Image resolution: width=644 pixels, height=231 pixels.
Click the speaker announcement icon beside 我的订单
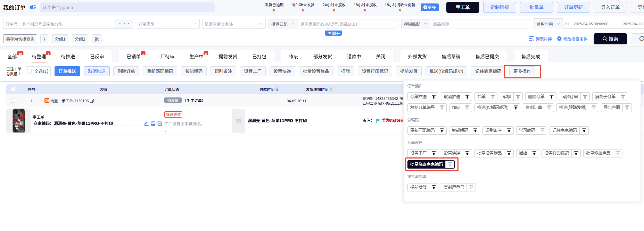pyautogui.click(x=33, y=7)
